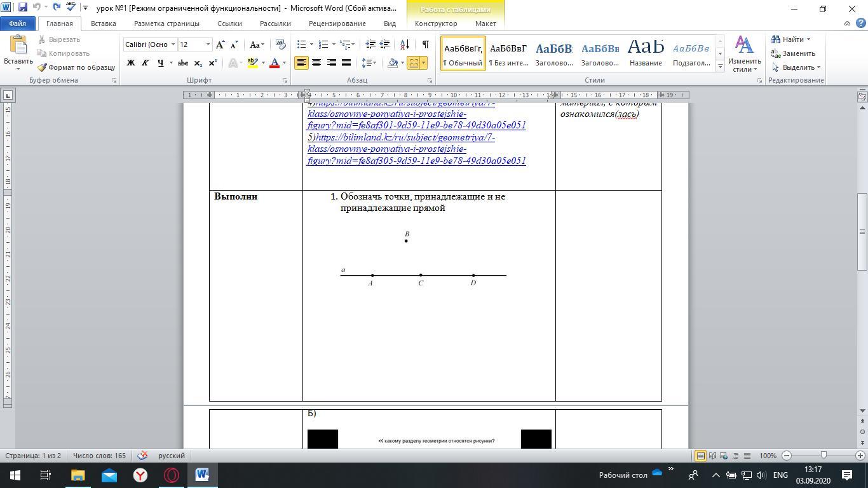Expand the Найти dropdown arrow
The width and height of the screenshot is (868, 488).
point(808,39)
